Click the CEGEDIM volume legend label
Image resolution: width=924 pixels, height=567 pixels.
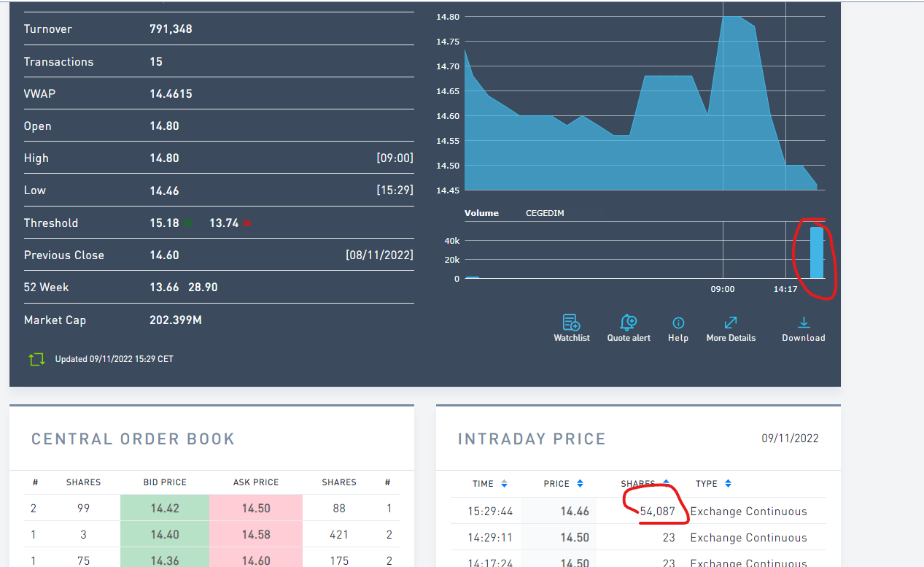(545, 213)
